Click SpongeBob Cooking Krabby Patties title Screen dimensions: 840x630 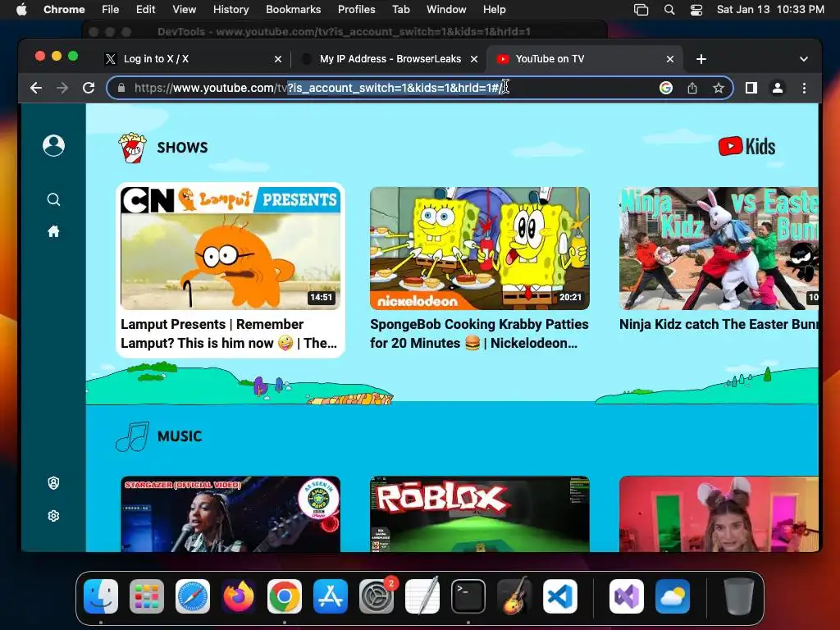[x=479, y=334]
